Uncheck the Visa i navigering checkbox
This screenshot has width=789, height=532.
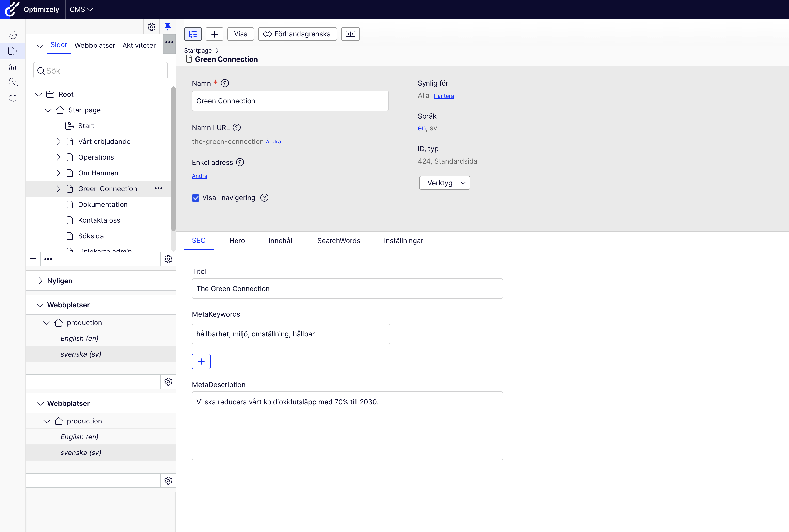(196, 198)
